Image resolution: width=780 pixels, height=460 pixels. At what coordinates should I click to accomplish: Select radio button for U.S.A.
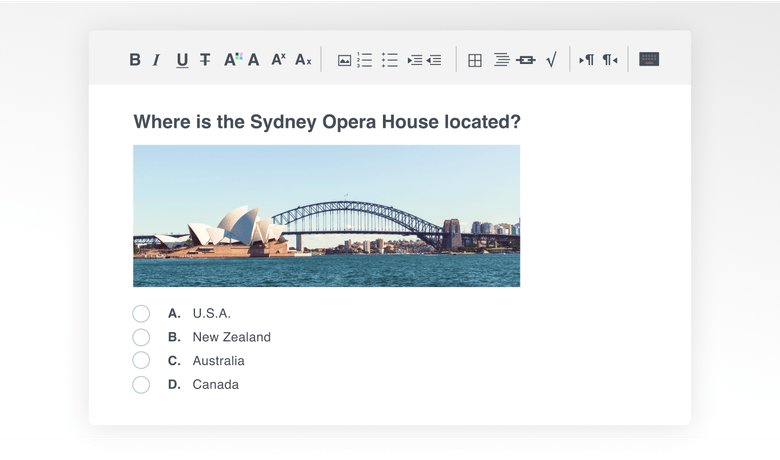click(141, 313)
